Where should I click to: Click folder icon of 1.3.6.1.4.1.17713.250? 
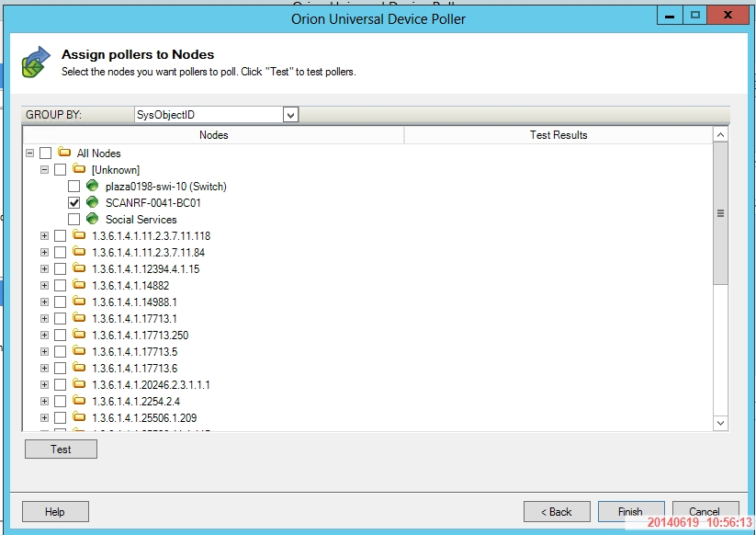[79, 335]
